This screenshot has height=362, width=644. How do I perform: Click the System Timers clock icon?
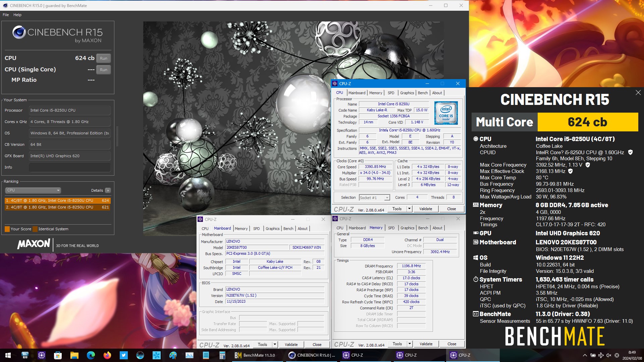click(x=476, y=279)
